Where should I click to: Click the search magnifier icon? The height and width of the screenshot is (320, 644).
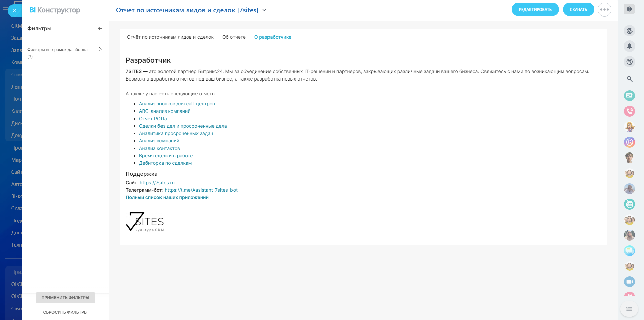(x=629, y=79)
